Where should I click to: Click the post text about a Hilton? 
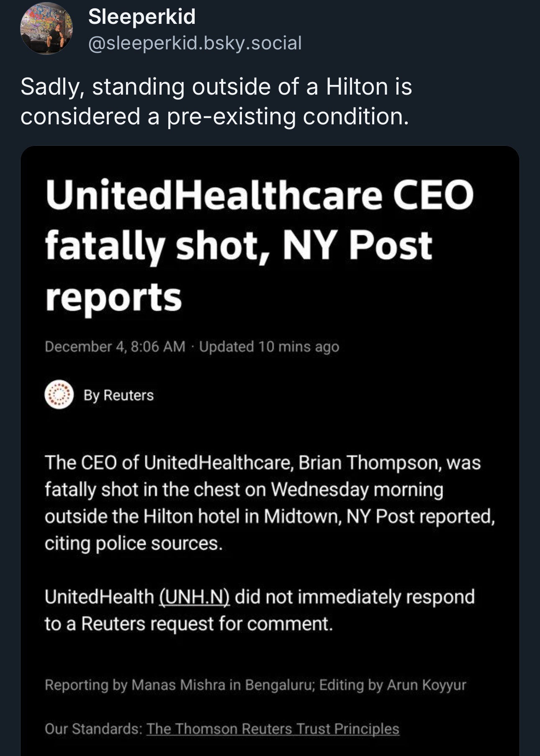coord(216,101)
